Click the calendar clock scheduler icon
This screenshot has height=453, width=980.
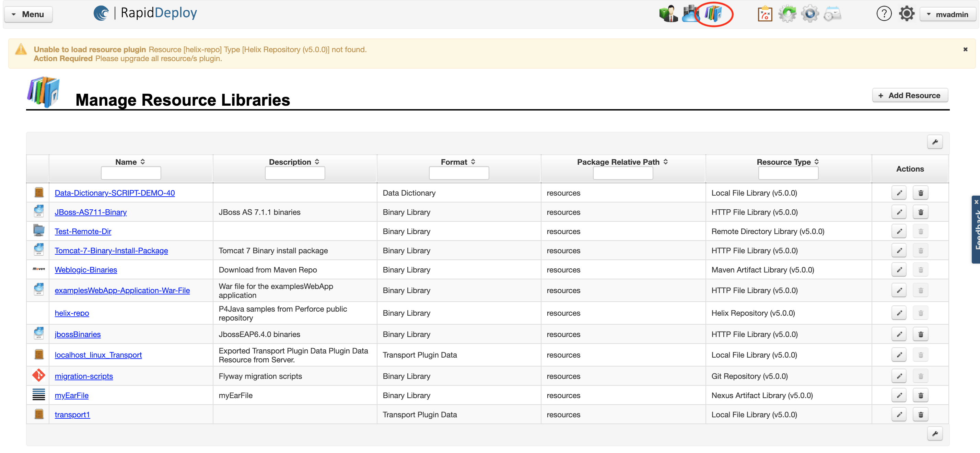832,14
